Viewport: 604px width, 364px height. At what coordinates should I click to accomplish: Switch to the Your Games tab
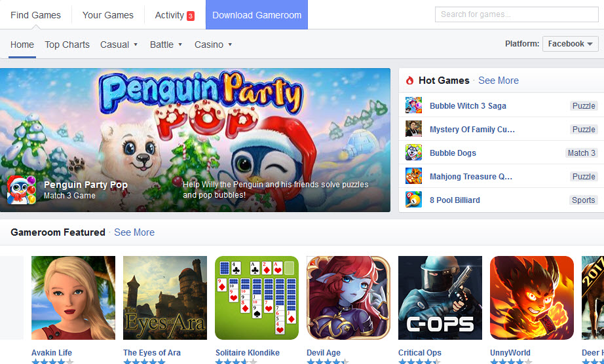click(108, 15)
